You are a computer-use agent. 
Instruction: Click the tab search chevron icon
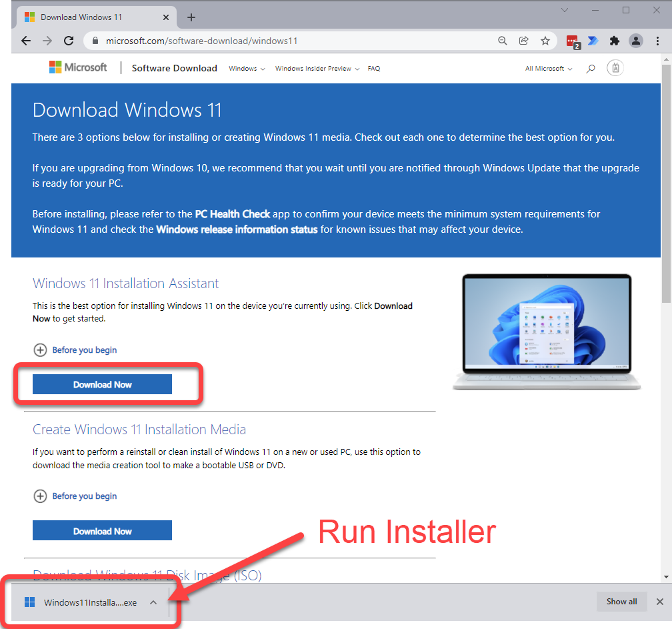(x=565, y=10)
